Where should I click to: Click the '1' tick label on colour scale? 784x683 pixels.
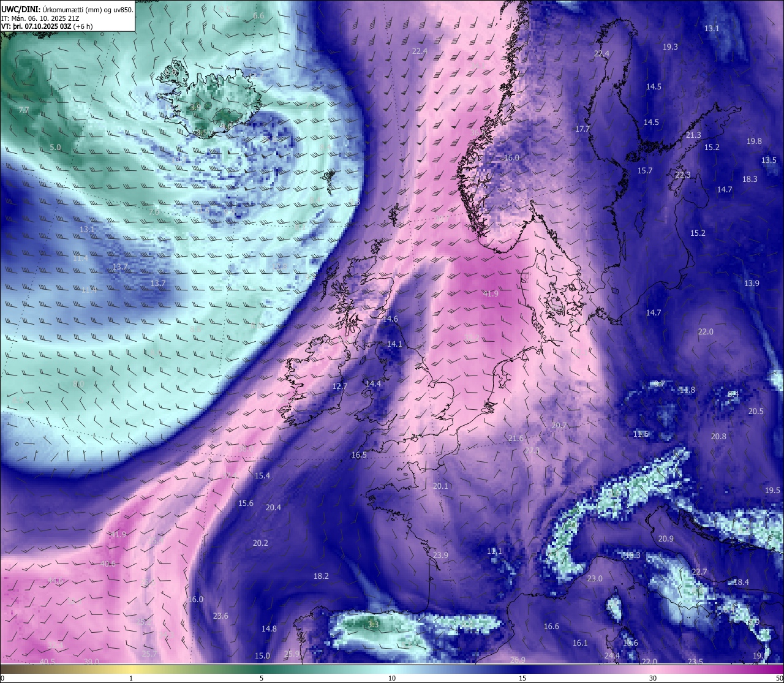(x=130, y=678)
